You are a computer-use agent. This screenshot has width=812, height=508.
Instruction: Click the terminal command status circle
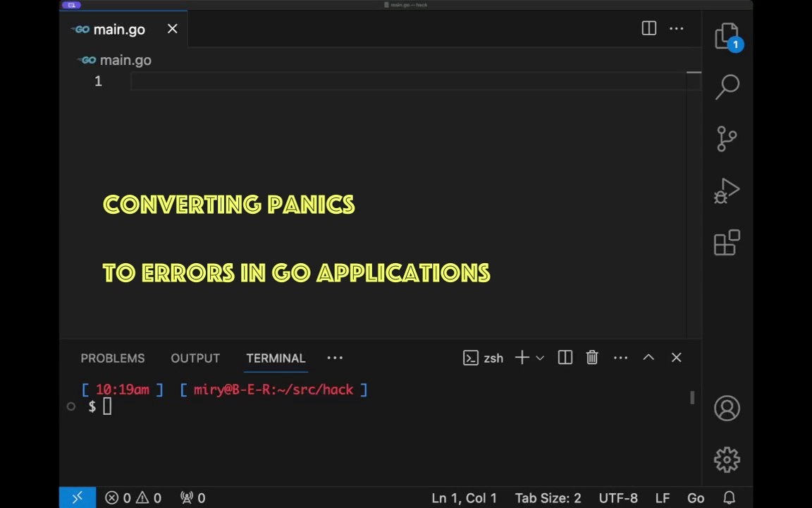71,406
